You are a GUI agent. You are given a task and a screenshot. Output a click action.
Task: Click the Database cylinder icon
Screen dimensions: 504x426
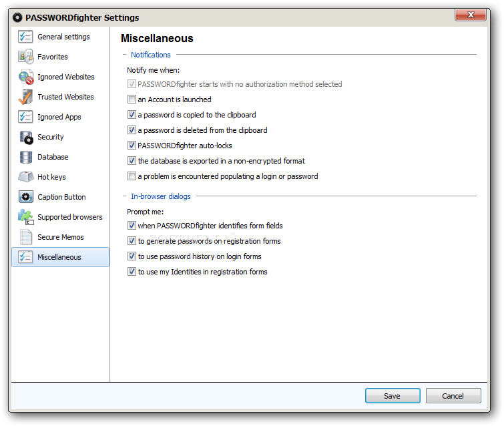pyautogui.click(x=26, y=157)
